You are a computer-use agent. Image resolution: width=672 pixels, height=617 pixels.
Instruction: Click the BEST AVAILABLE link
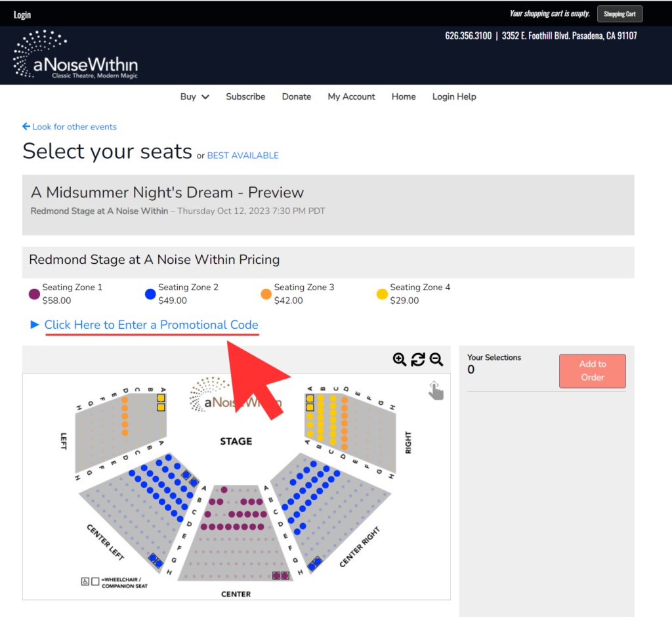241,156
